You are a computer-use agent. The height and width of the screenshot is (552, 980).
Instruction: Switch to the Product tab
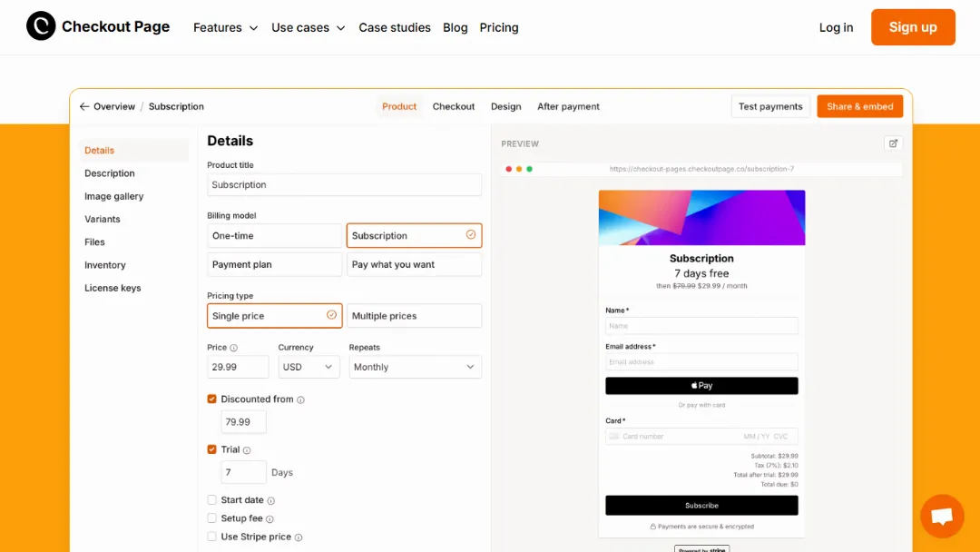398,106
